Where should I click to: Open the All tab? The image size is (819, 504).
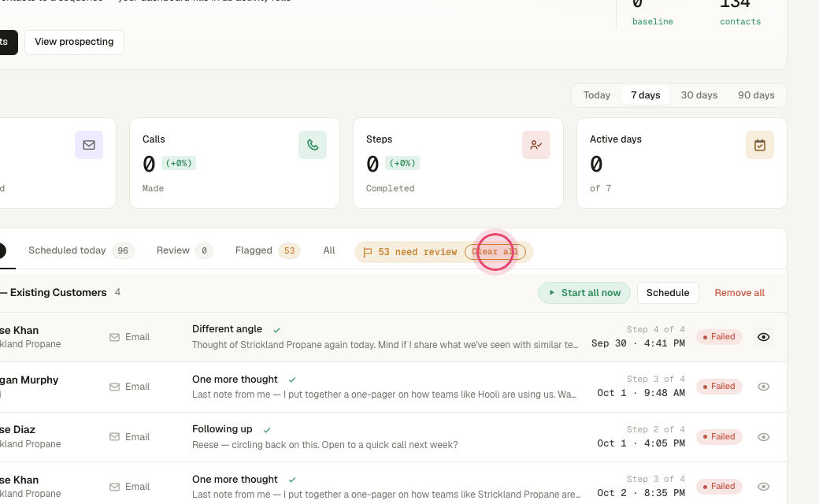click(329, 250)
